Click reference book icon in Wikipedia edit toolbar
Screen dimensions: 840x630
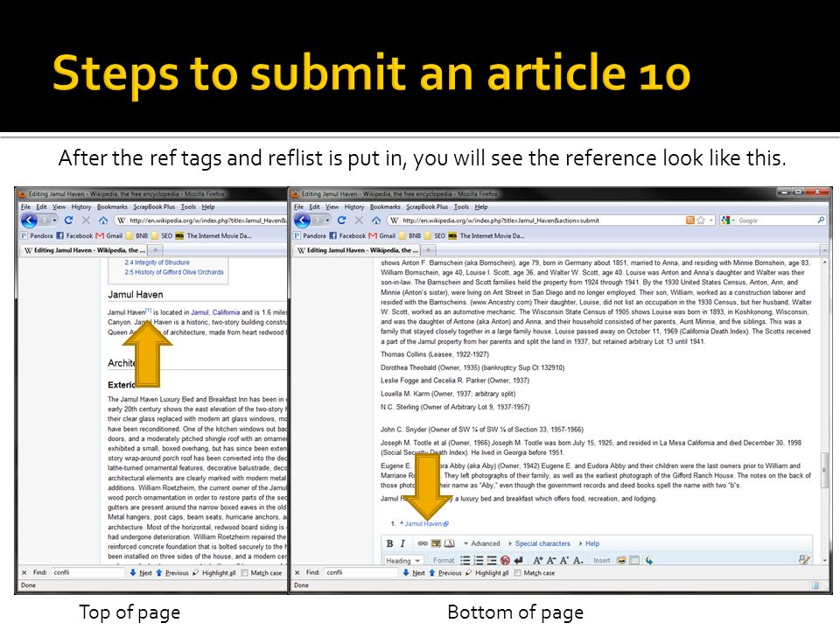(x=450, y=543)
